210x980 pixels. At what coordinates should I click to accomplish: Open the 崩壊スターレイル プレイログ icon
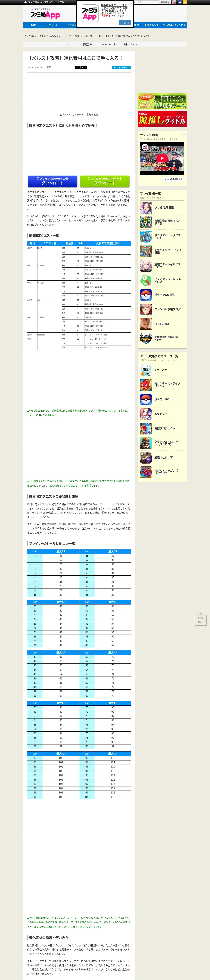(146, 266)
